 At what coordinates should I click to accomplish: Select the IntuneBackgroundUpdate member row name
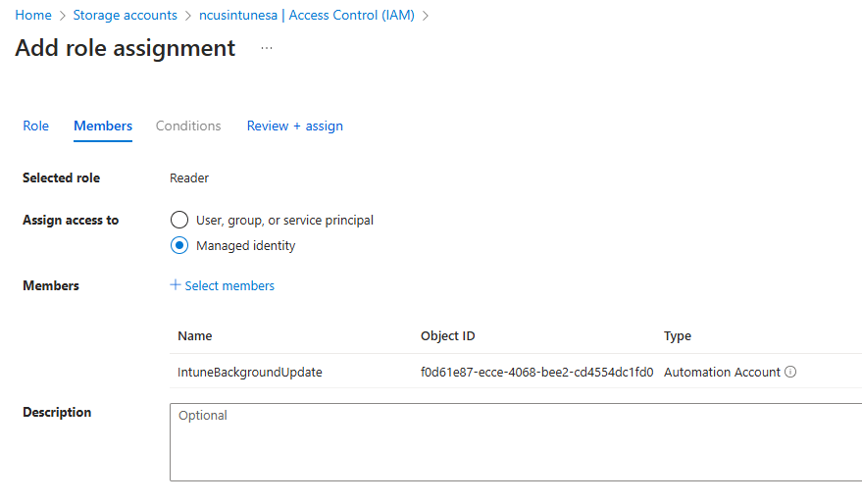pos(249,373)
